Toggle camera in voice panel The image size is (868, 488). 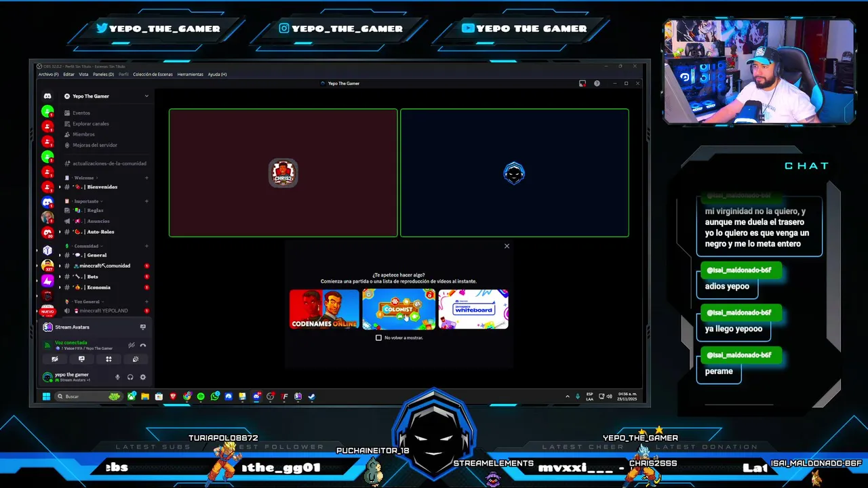[x=55, y=359]
